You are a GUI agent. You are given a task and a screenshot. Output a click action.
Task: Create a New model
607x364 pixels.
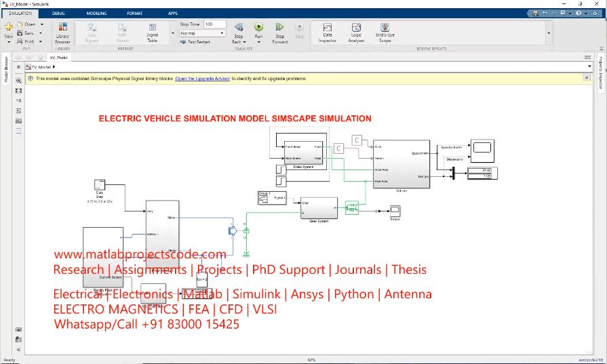(8, 30)
